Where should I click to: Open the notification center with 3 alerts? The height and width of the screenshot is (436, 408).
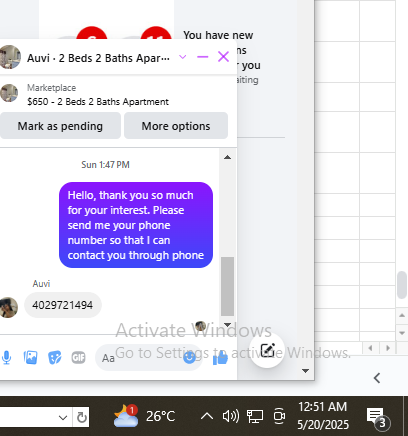pos(378,418)
